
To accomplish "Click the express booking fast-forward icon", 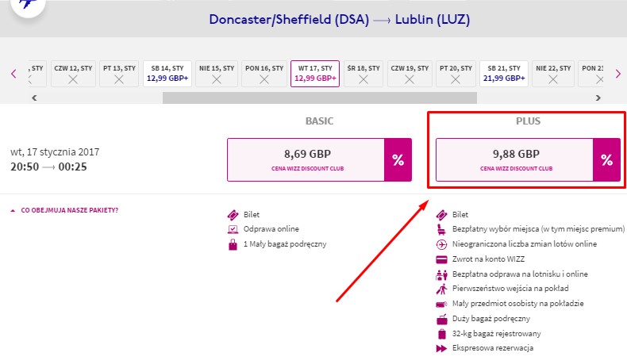I will [x=441, y=348].
